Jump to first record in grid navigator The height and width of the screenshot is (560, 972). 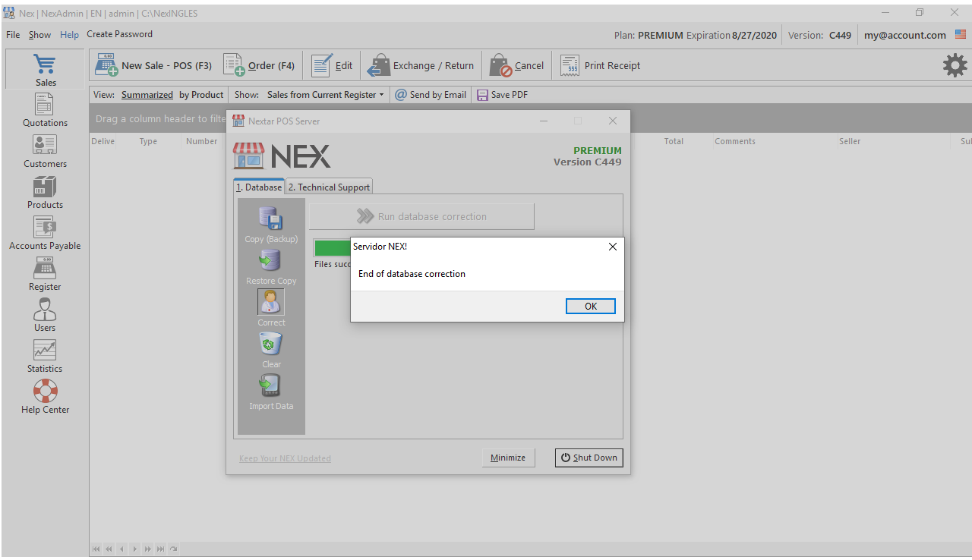pos(96,549)
